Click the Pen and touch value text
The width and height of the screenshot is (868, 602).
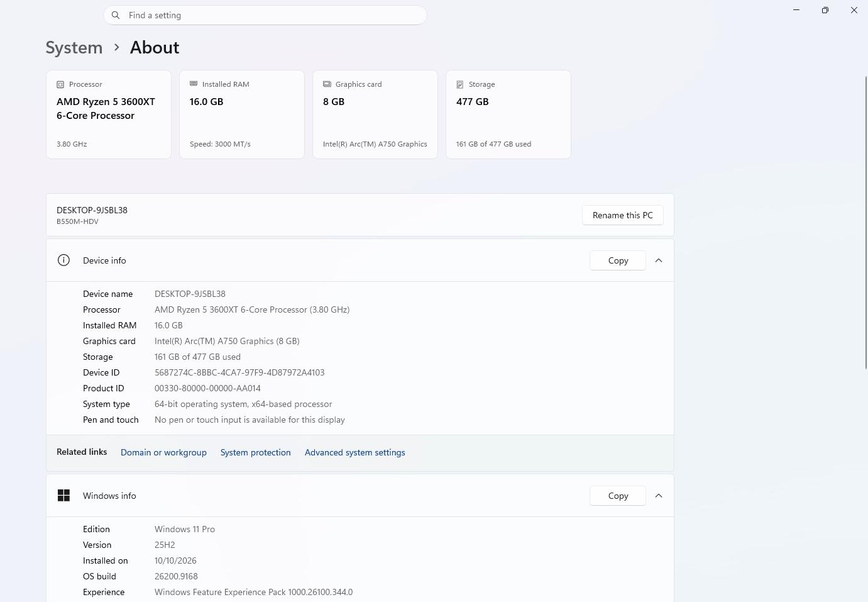(250, 420)
